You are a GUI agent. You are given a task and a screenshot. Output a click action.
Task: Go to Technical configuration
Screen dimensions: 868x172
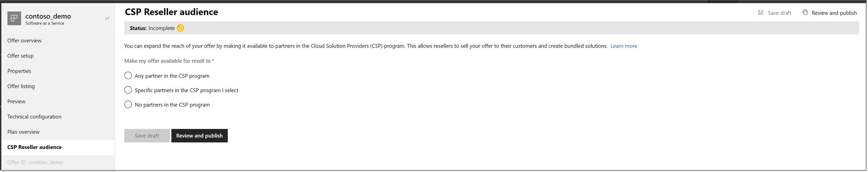pyautogui.click(x=34, y=116)
